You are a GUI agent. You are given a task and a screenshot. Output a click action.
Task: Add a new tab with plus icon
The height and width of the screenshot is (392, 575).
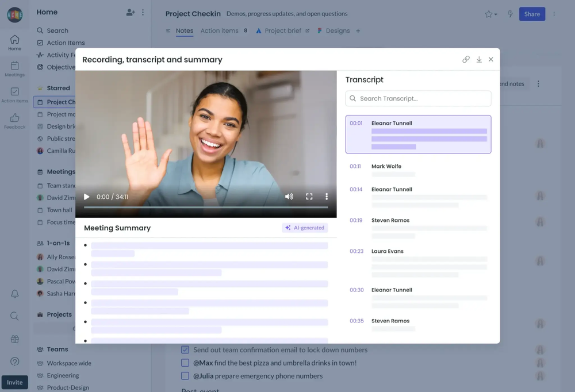(358, 31)
